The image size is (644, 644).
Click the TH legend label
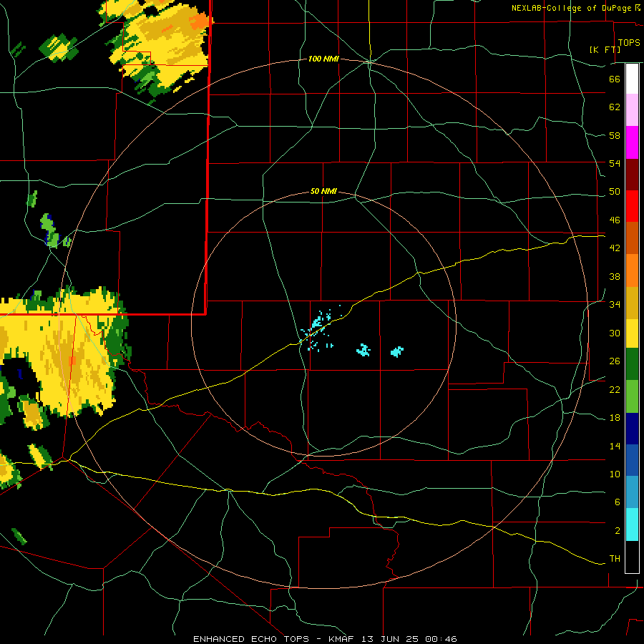[615, 558]
